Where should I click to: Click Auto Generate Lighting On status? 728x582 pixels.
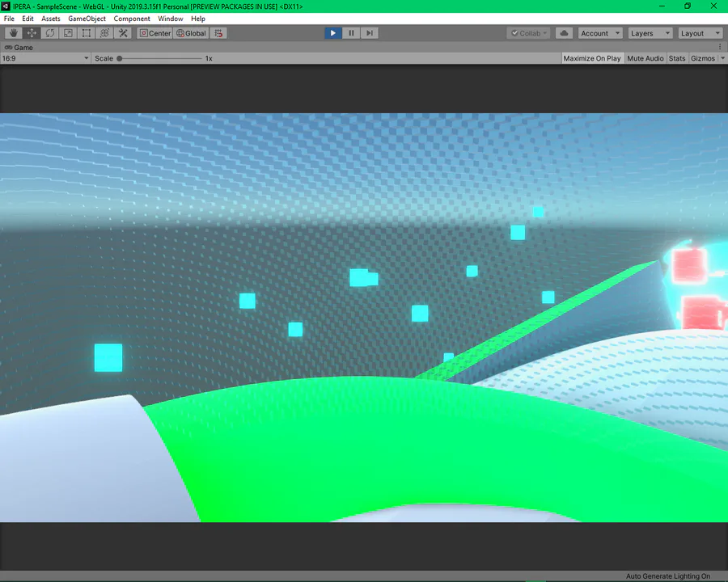pyautogui.click(x=667, y=576)
